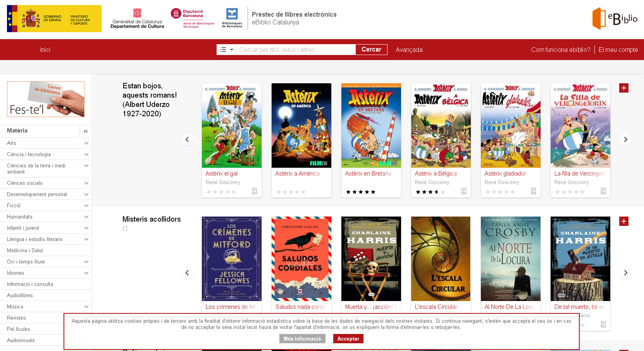Open Muerta y... ¡acción! cover image

(371, 259)
